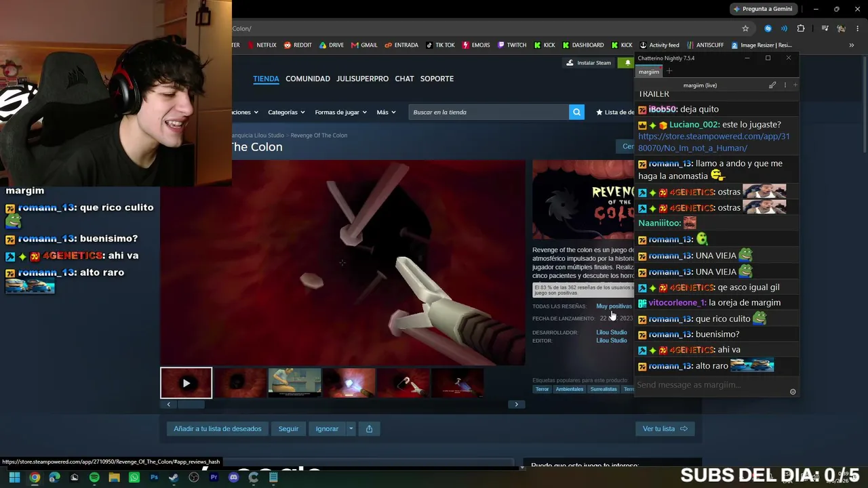Click the Ignorar button
Screen dimensions: 868x488
click(327, 428)
